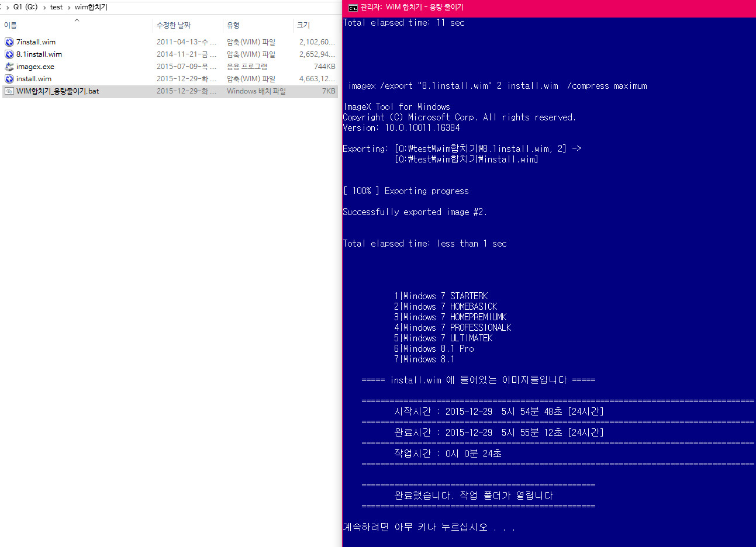
Task: Expand the chevron after Q1 (Q:) breadcrumb
Action: tap(44, 8)
